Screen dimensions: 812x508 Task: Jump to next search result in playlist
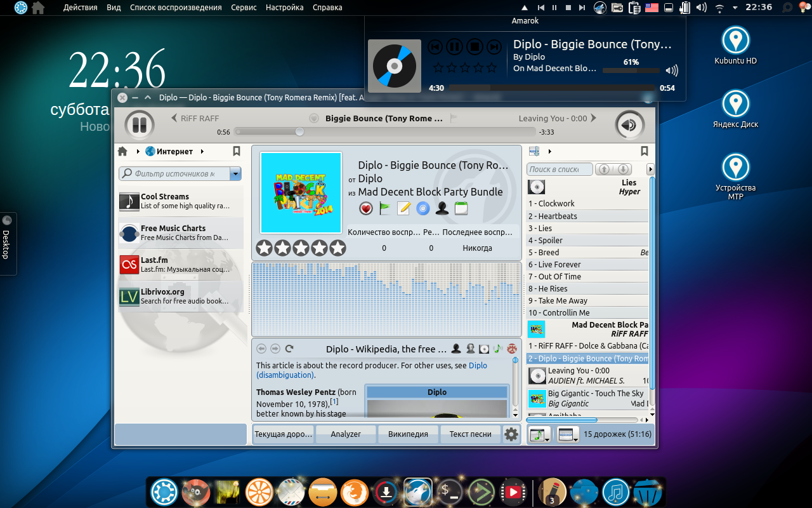pos(624,169)
